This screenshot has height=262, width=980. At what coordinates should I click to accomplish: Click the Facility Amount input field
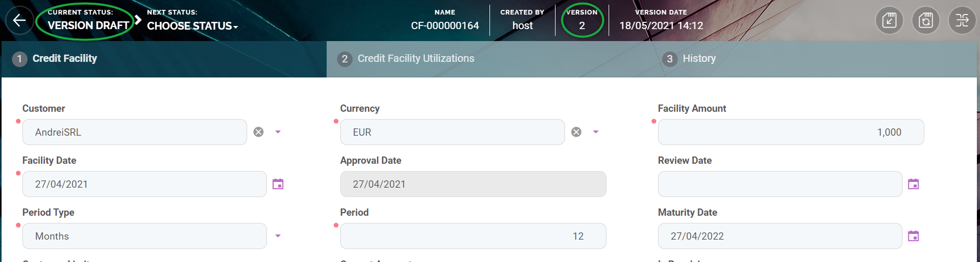pos(791,132)
